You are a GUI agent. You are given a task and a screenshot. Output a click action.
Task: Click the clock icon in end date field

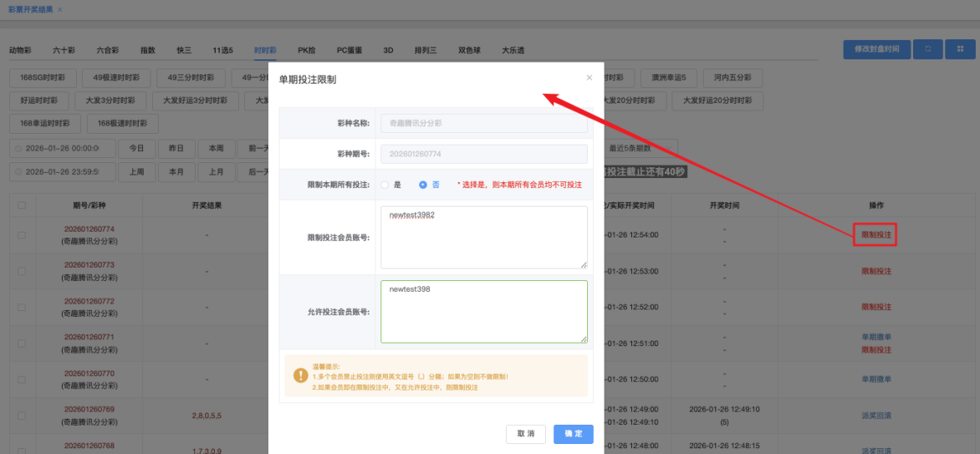point(18,172)
